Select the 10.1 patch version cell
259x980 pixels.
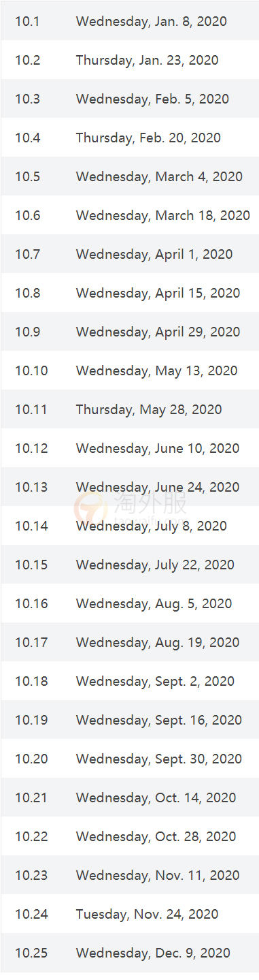click(x=27, y=21)
